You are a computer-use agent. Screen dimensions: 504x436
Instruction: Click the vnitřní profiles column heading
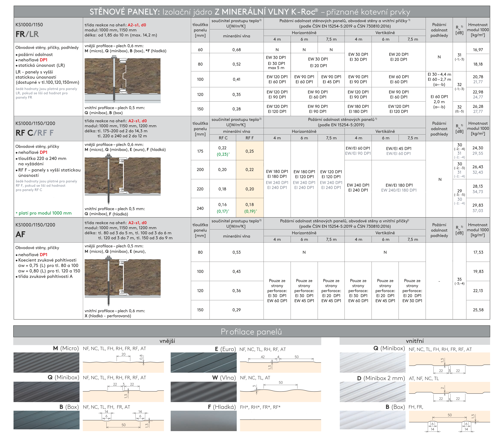[x=415, y=341]
